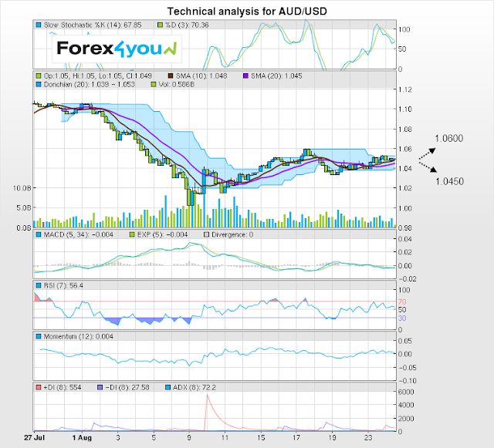Click the 'ADX (8): 72.2' label
The image size is (494, 448).
point(195,388)
